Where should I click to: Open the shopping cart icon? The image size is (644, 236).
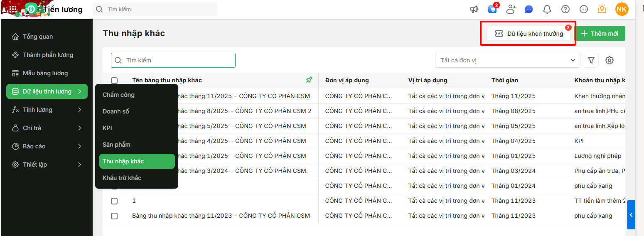click(x=492, y=9)
